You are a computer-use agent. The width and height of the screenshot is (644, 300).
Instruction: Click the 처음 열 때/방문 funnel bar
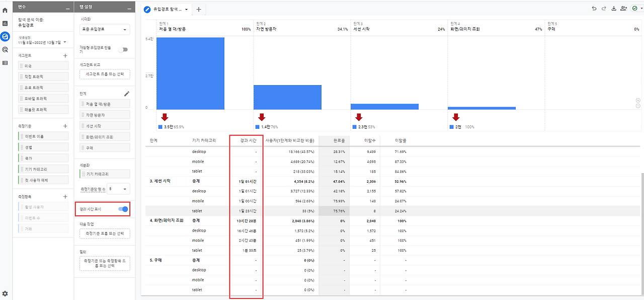pyautogui.click(x=190, y=73)
